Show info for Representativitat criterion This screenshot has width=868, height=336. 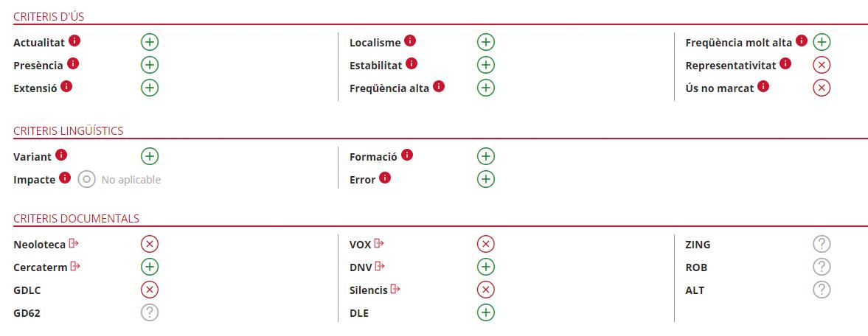pyautogui.click(x=785, y=64)
